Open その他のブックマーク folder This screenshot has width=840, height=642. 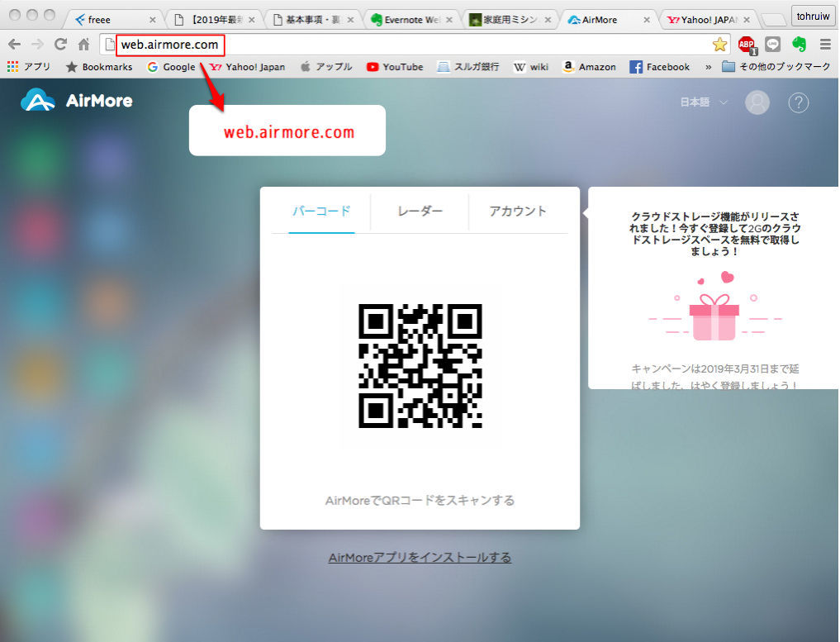click(776, 66)
